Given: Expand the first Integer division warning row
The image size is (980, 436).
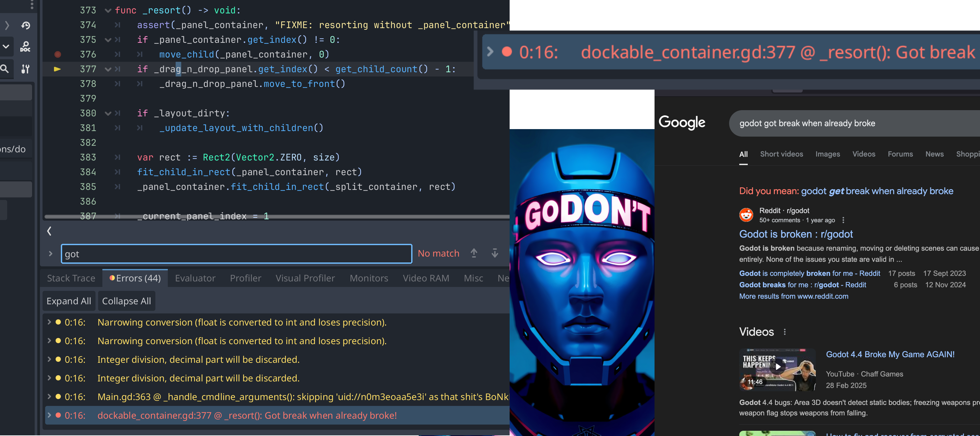Looking at the screenshot, I should [49, 359].
